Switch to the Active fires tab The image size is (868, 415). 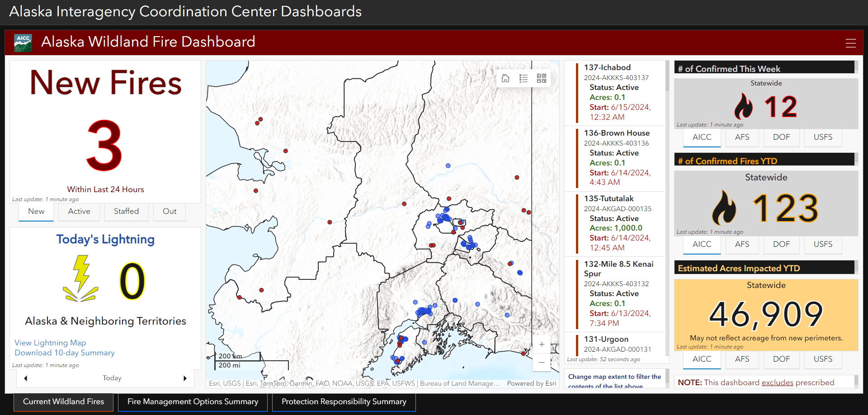pyautogui.click(x=79, y=212)
